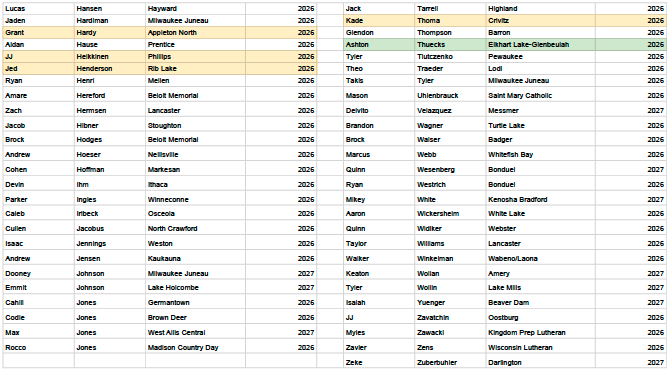Image resolution: width=670 pixels, height=370 pixels.
Task: Click 'Kingdom Prep Lutheran' cell
Action: [541, 332]
